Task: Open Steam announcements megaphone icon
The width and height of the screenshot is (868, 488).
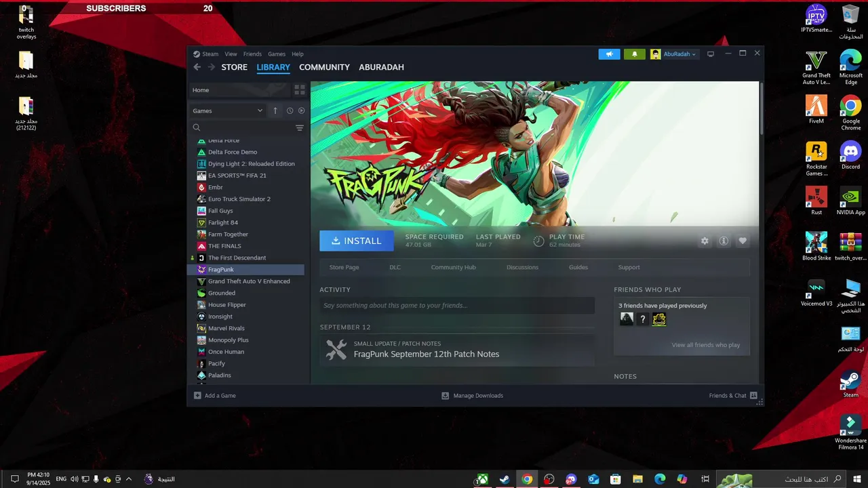Action: click(609, 54)
